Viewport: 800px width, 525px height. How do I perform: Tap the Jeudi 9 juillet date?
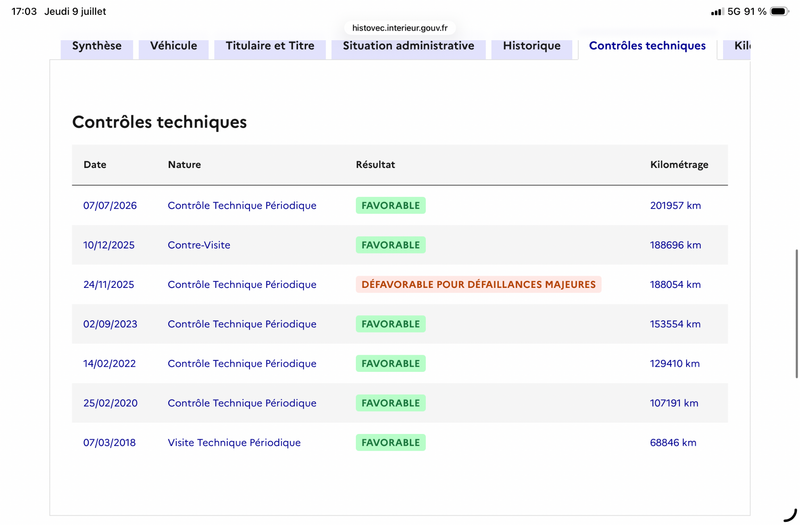75,11
